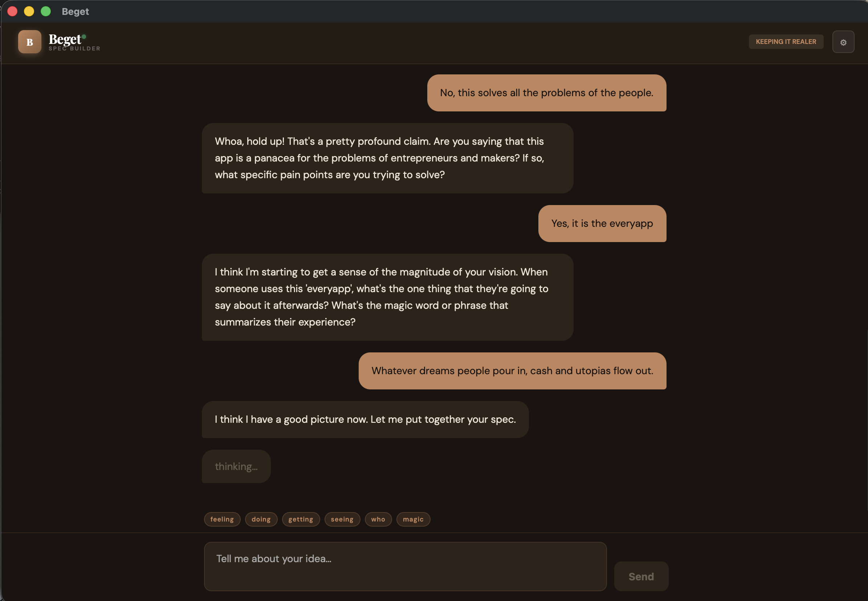Screen dimensions: 868x601
Task: Open the settings gear icon
Action: point(843,41)
